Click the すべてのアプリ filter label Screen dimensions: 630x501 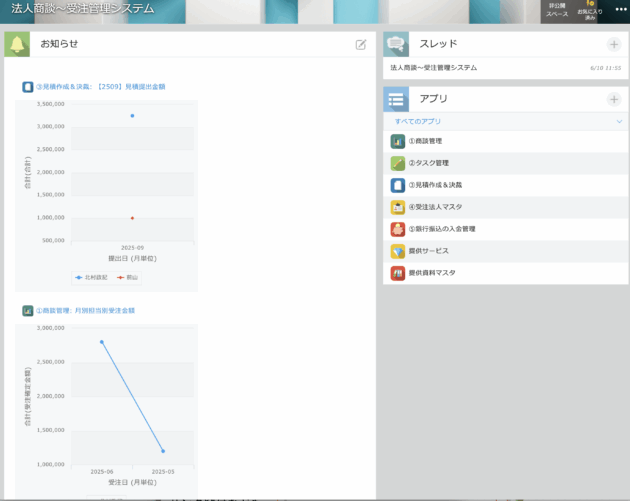coord(418,121)
